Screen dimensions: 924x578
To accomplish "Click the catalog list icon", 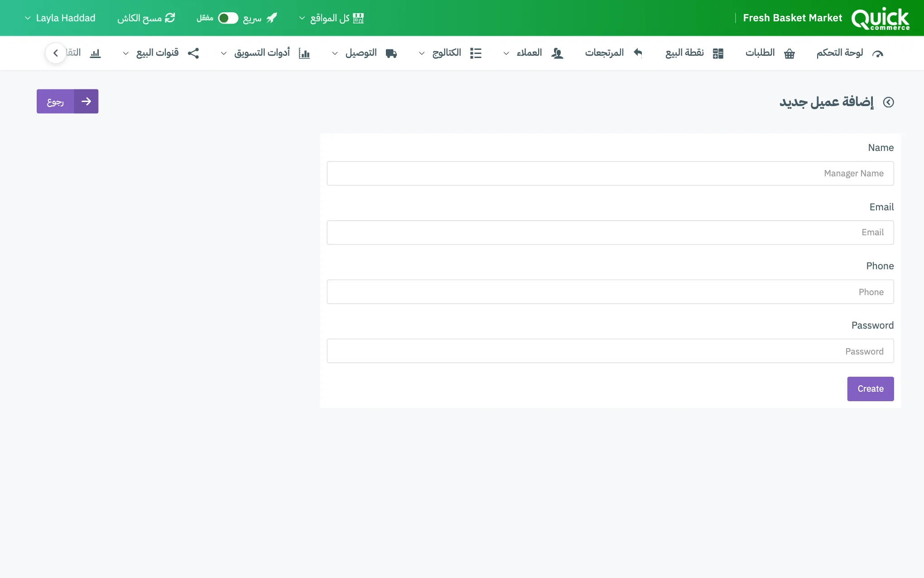I will [476, 53].
